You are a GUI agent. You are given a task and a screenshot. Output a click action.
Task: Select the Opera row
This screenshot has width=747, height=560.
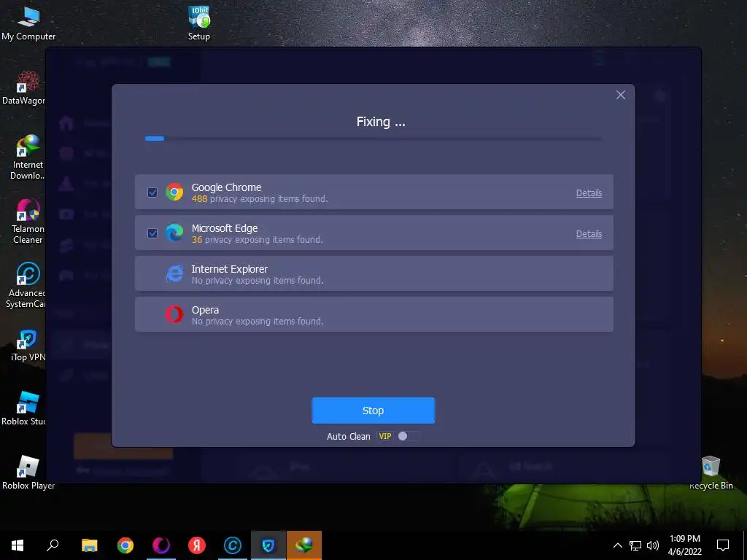coord(374,314)
